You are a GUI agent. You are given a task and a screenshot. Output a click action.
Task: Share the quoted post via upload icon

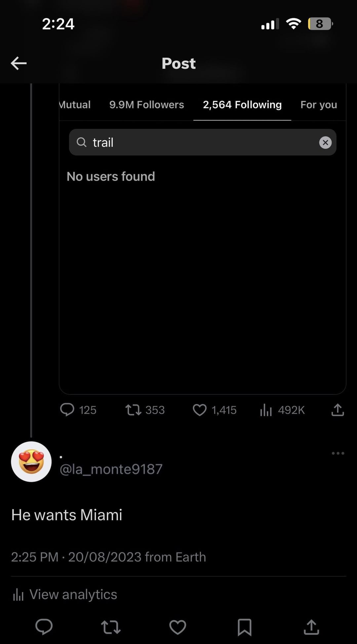tap(337, 410)
